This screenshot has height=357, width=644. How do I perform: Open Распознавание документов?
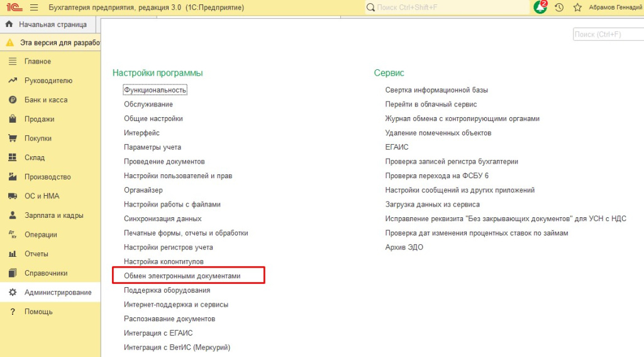[x=170, y=319]
